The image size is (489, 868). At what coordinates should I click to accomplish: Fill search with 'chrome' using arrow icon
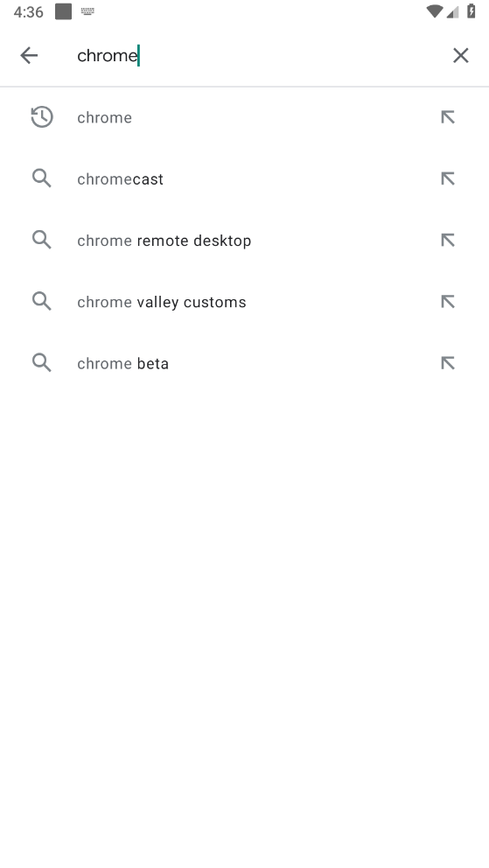(448, 116)
